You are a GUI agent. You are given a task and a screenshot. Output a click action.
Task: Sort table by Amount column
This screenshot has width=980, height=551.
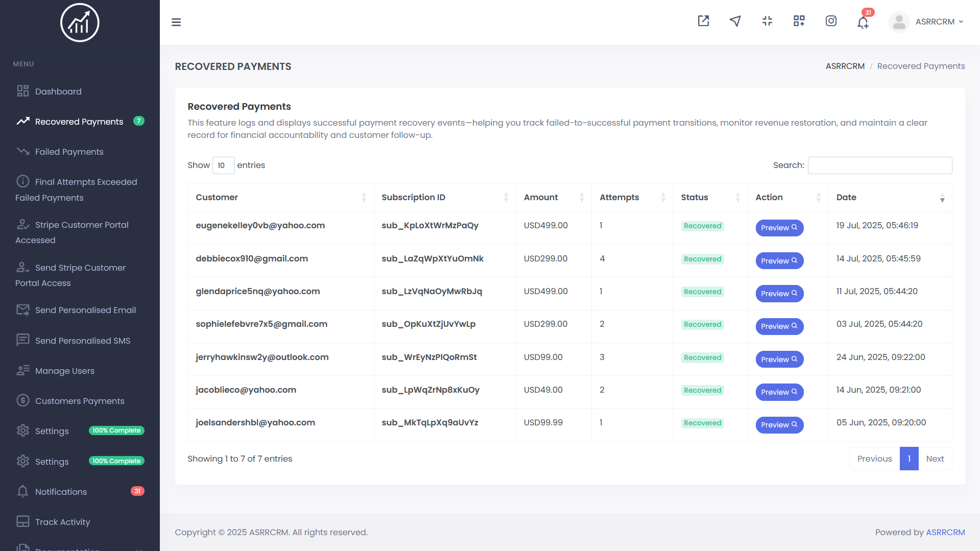tap(554, 197)
